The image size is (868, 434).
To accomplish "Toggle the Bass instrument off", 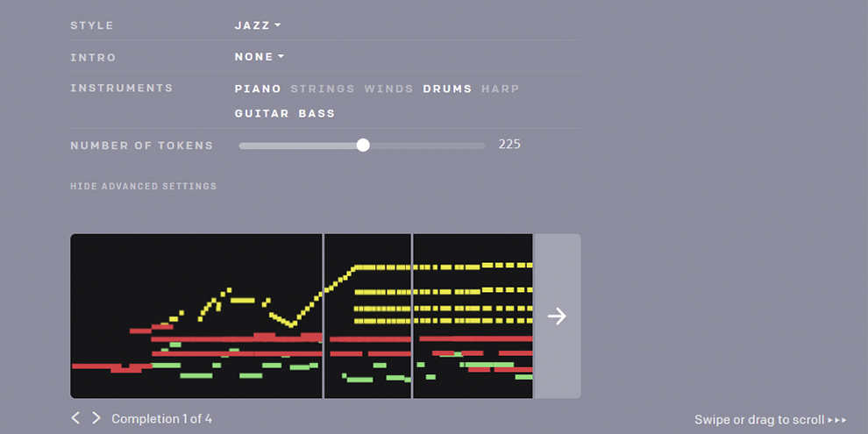I will pyautogui.click(x=317, y=113).
